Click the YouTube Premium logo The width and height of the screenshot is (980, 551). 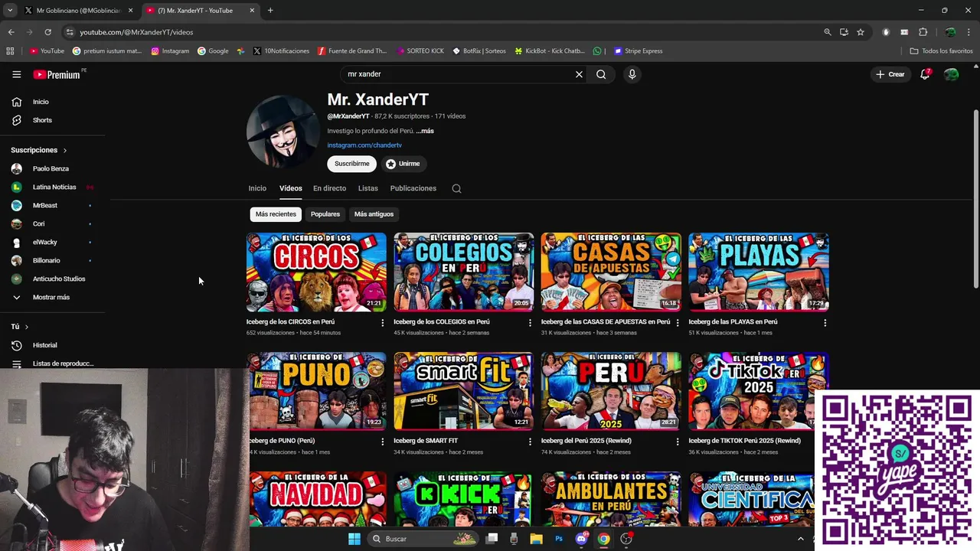[57, 74]
